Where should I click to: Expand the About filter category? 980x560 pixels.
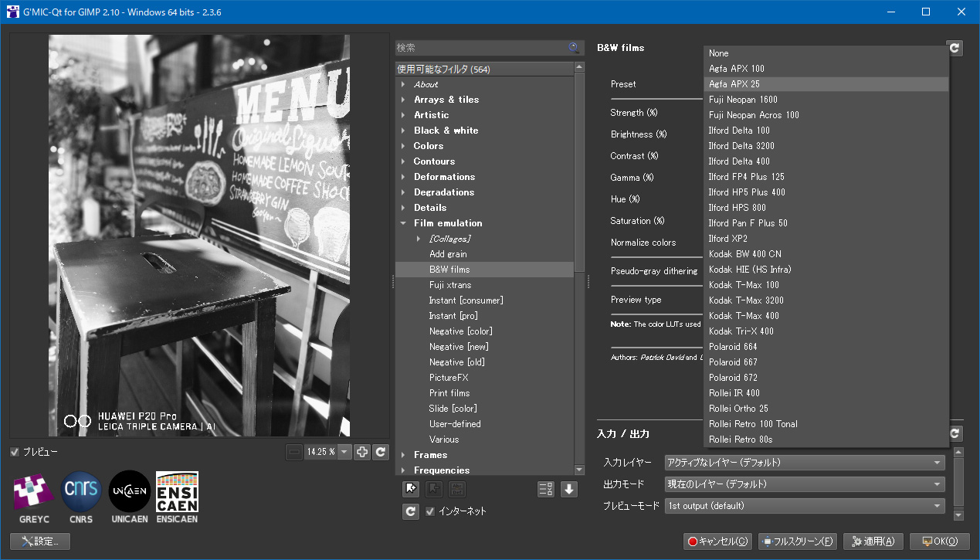point(403,84)
